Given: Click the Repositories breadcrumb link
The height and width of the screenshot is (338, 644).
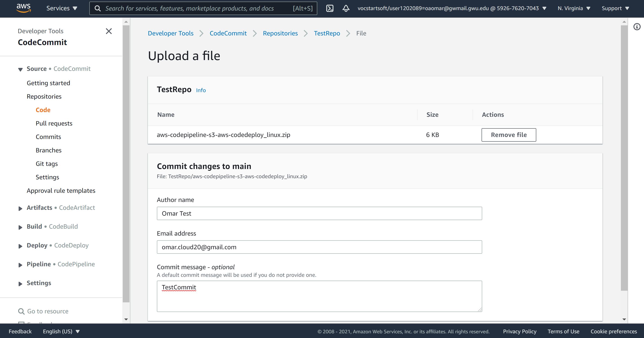Looking at the screenshot, I should click(x=280, y=33).
